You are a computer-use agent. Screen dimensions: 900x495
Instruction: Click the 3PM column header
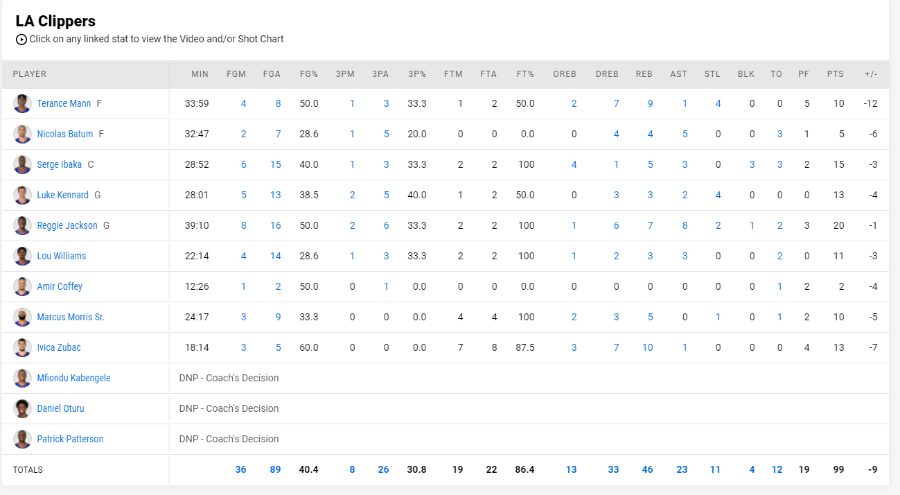(345, 74)
